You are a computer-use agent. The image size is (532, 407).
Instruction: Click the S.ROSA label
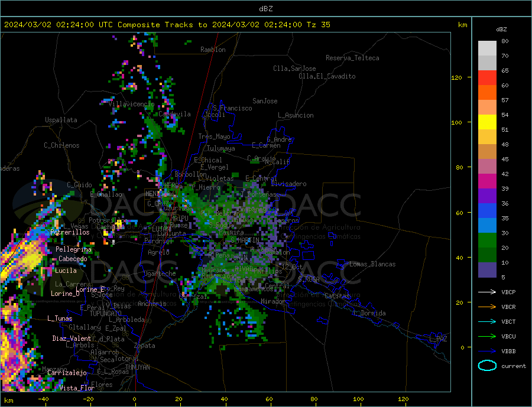pos(309,279)
